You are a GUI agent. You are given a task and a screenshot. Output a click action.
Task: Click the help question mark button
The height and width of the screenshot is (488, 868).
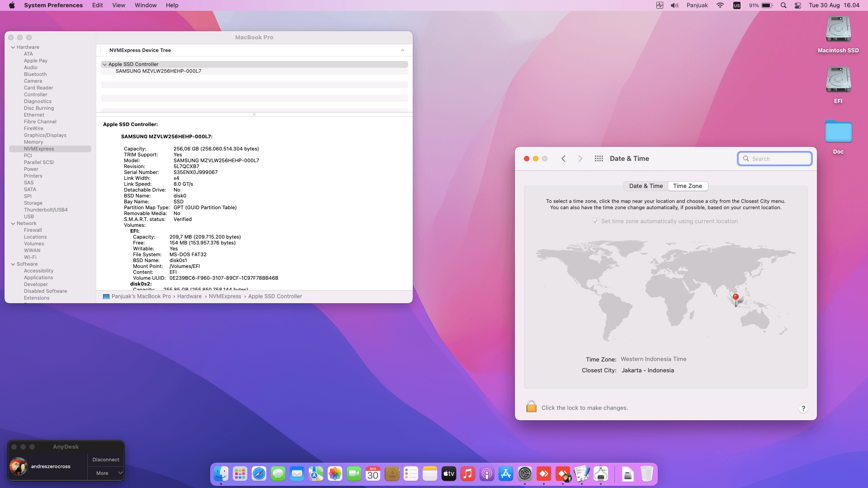[803, 408]
